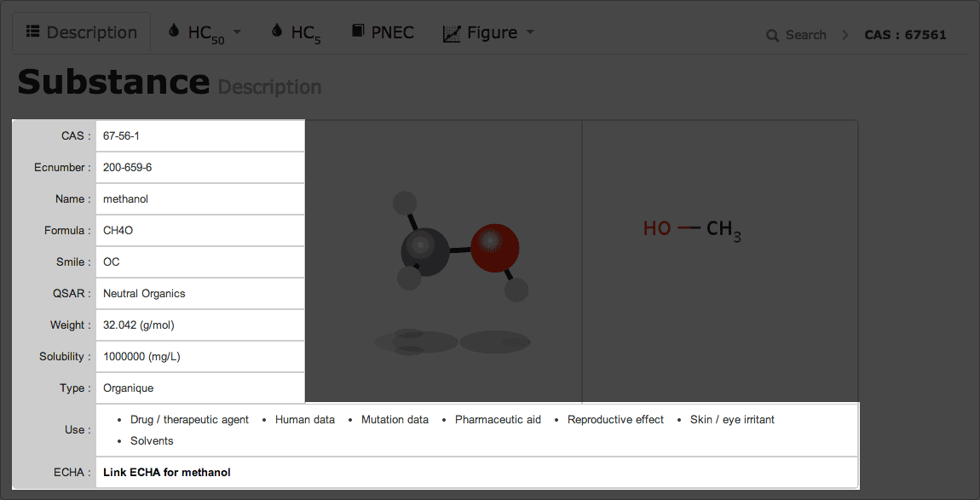Open the Figure dropdown arrow
This screenshot has width=980, height=500.
pos(530,32)
